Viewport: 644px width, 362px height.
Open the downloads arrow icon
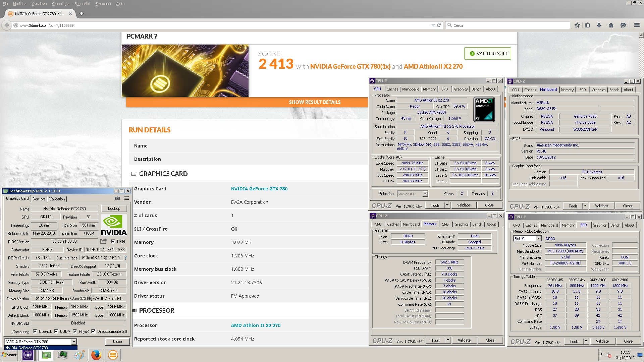(x=599, y=25)
